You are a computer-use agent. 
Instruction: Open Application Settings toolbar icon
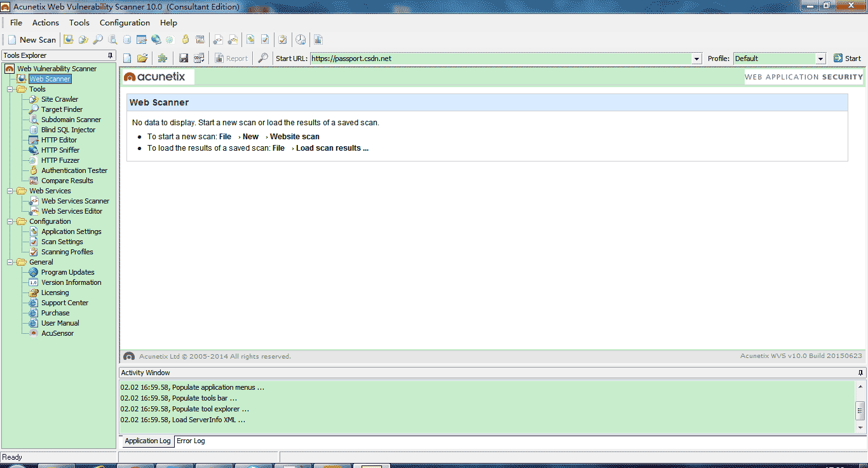(x=250, y=39)
